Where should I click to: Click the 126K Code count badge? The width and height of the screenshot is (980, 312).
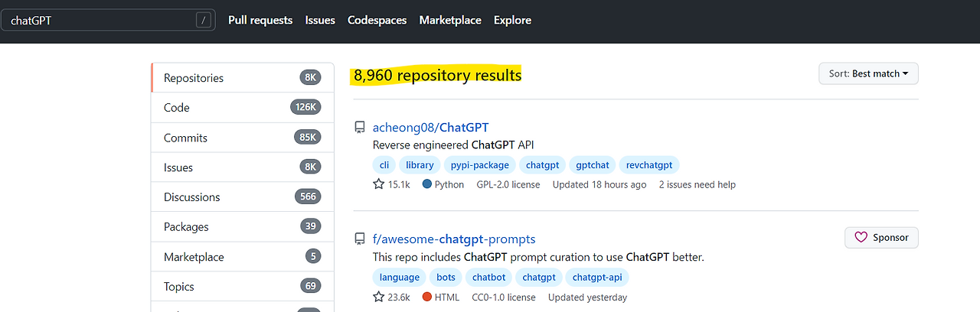[305, 108]
